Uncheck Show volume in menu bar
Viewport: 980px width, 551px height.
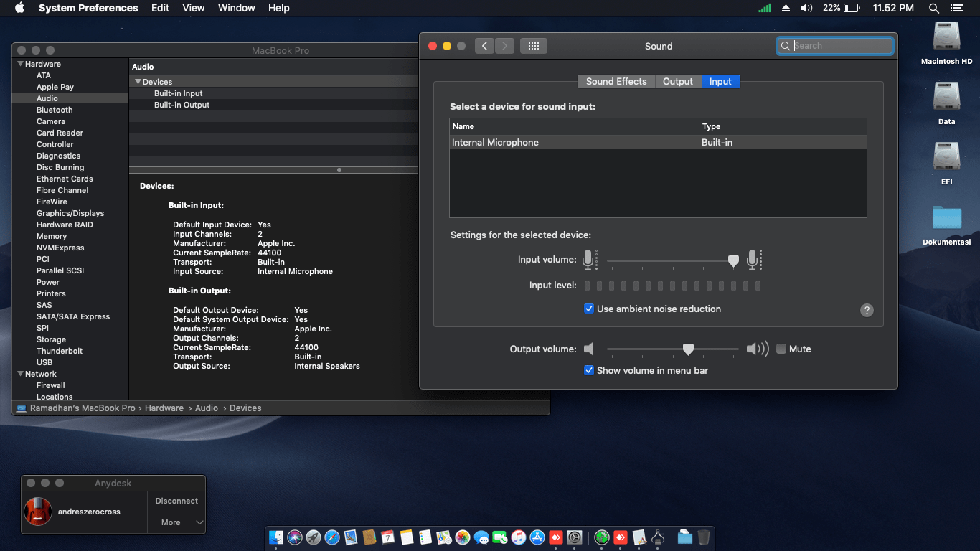click(x=589, y=371)
